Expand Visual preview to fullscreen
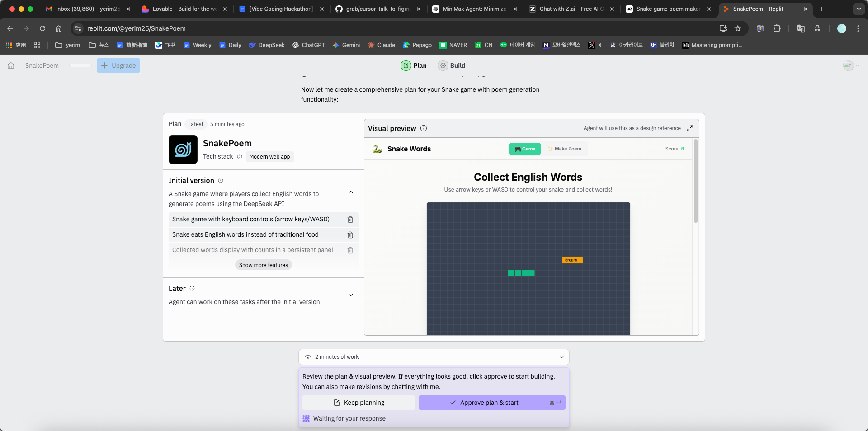The width and height of the screenshot is (868, 431). (689, 128)
